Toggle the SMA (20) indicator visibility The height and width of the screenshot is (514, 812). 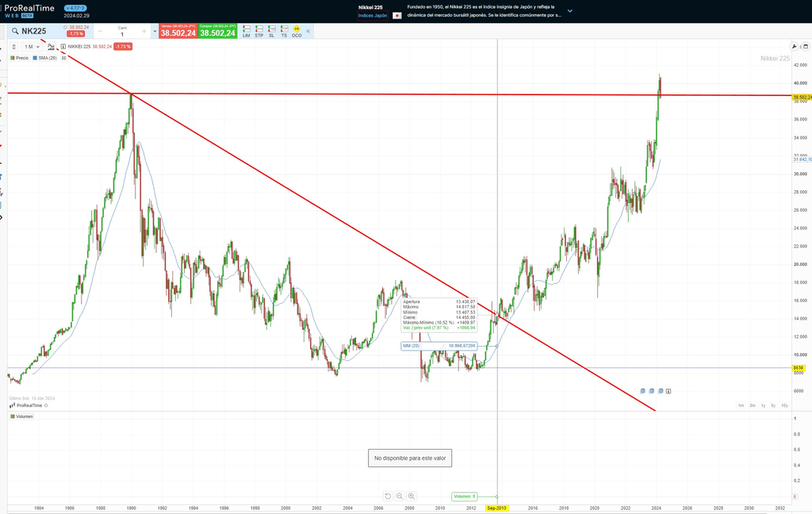tap(46, 58)
